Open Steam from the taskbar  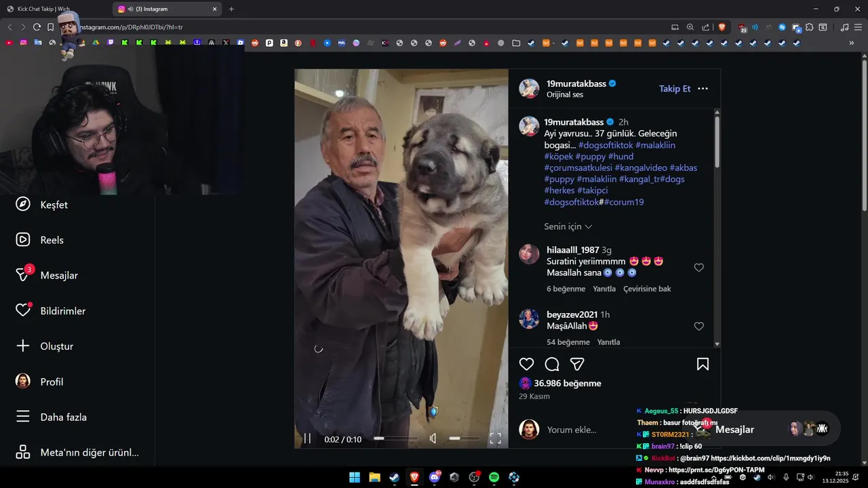pos(394,477)
